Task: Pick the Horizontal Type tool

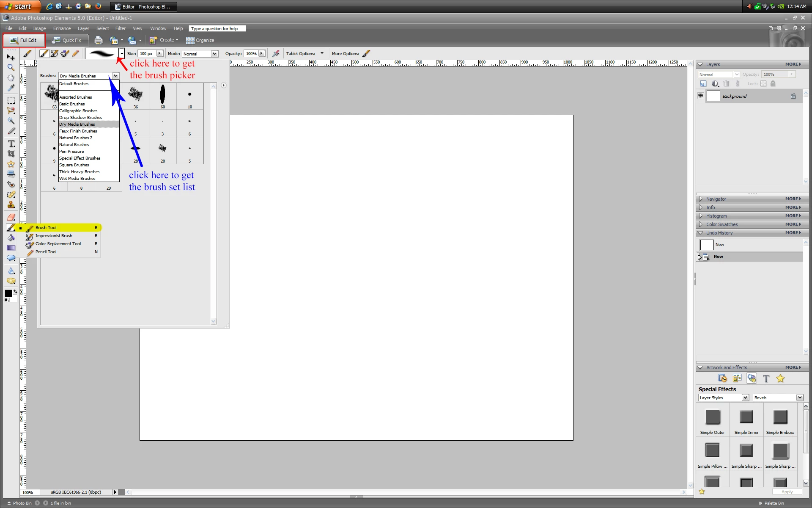Action: [x=11, y=144]
